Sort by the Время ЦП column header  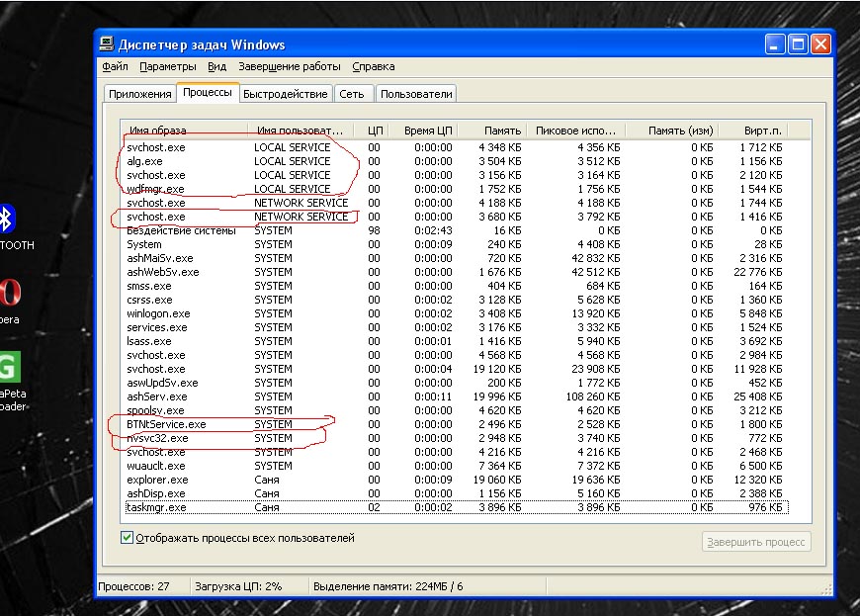[423, 131]
